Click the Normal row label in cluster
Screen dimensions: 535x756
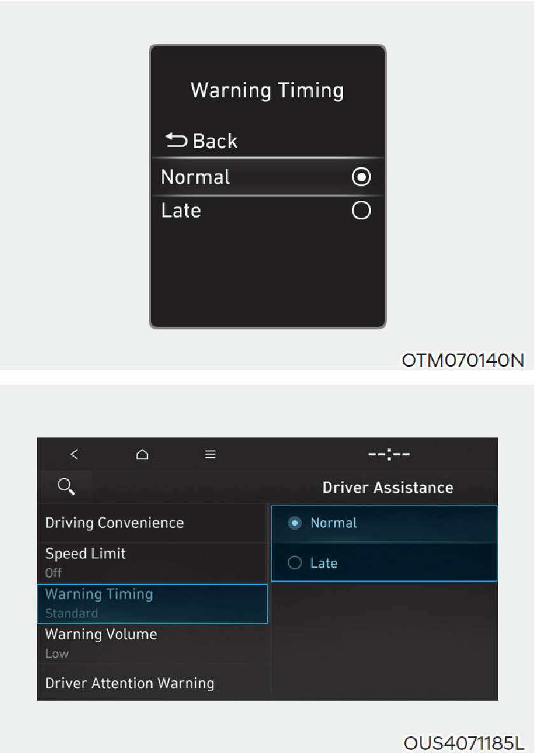pos(195,177)
